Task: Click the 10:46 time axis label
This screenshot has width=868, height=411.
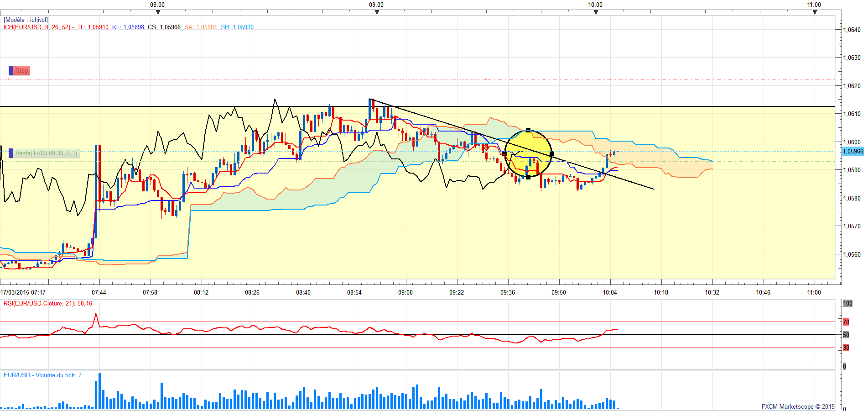Action: point(763,292)
